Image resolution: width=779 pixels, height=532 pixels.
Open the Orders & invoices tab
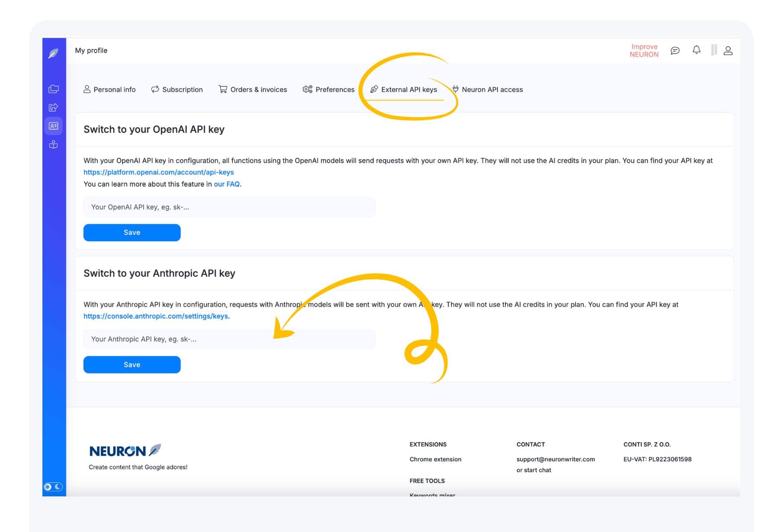(253, 90)
